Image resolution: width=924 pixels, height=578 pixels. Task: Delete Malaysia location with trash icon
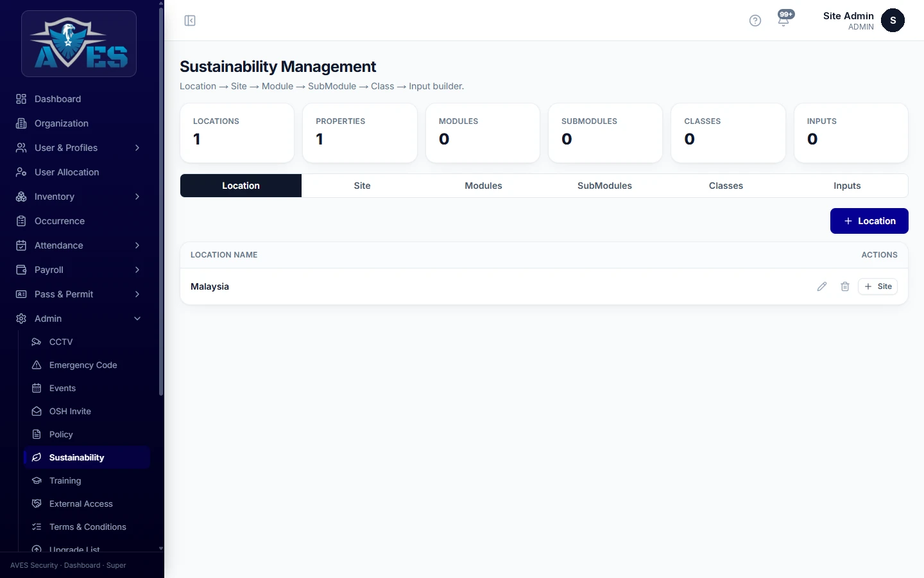pyautogui.click(x=845, y=286)
